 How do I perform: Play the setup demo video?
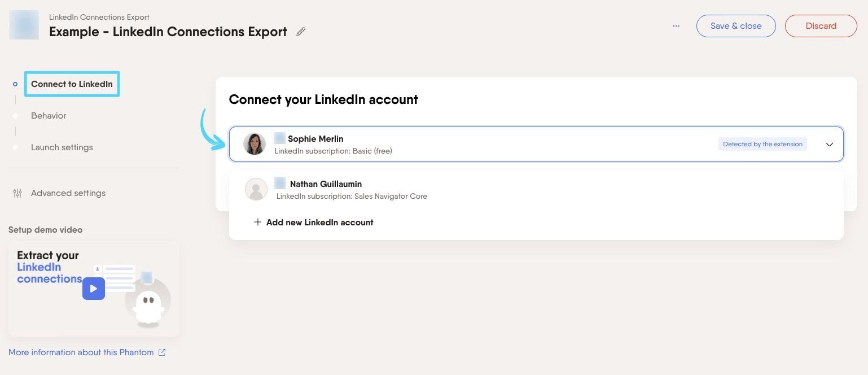coord(94,289)
